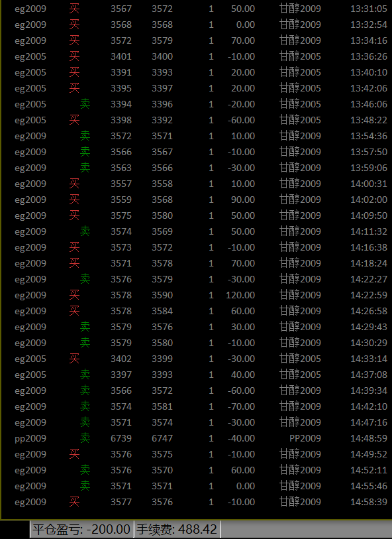Select the trade row timed 13:32:54
Screen dimensions: 392x539
point(201,25)
